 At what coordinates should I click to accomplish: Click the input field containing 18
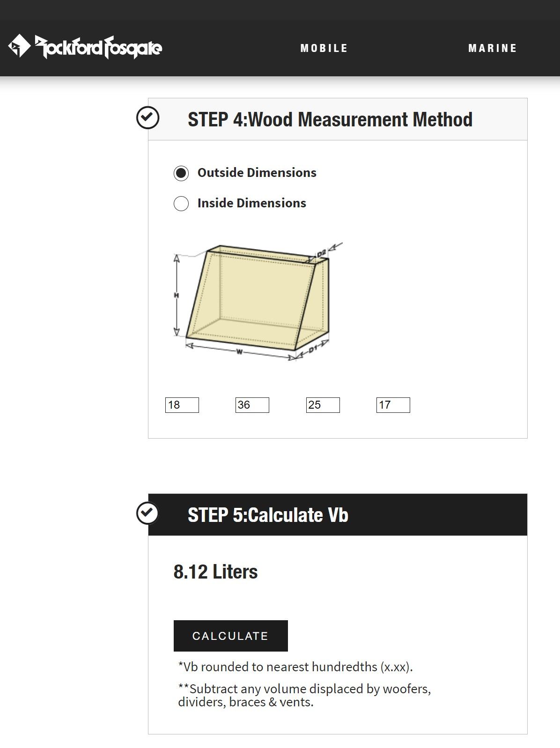coord(182,405)
